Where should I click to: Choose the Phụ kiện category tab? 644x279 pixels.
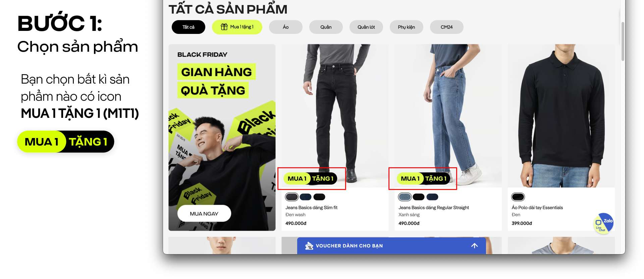pos(407,27)
